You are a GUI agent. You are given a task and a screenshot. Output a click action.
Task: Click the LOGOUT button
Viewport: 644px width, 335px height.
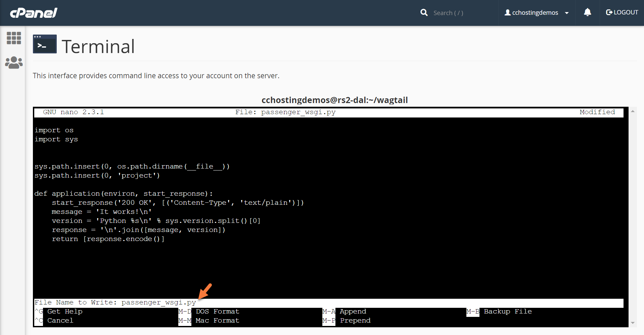pos(622,13)
